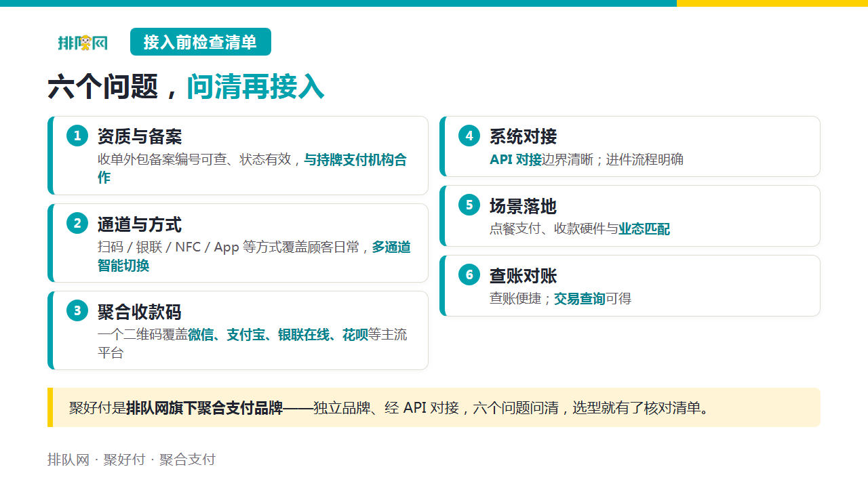Click the footer text 排队网 · 聚好付 · 聚合支付
This screenshot has width=868, height=488.
[x=132, y=460]
